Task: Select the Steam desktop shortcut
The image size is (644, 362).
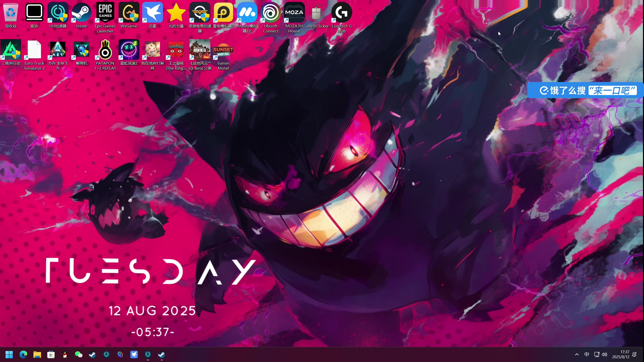Action: [82, 16]
